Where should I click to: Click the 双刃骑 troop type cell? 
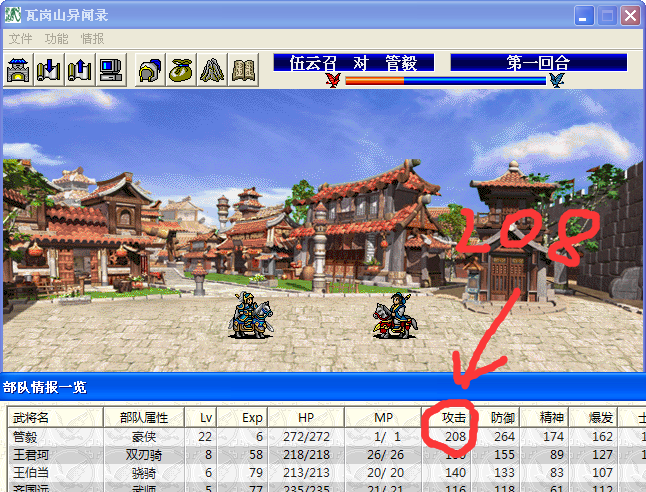(144, 455)
